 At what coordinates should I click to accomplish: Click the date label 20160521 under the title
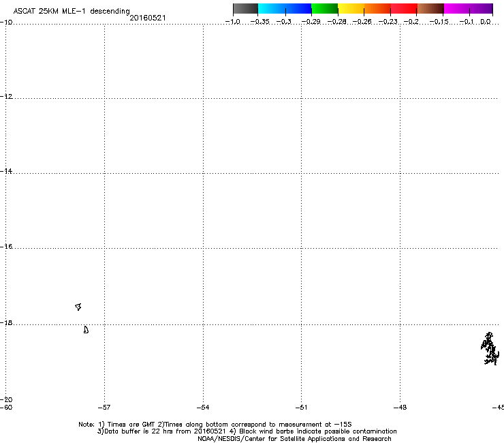click(x=148, y=18)
